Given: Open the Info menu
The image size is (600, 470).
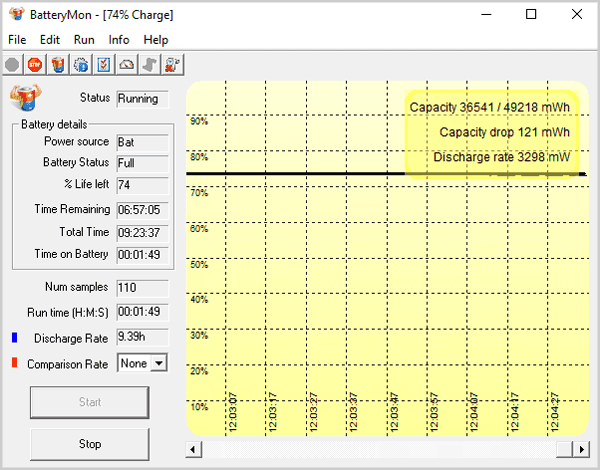Looking at the screenshot, I should [119, 40].
